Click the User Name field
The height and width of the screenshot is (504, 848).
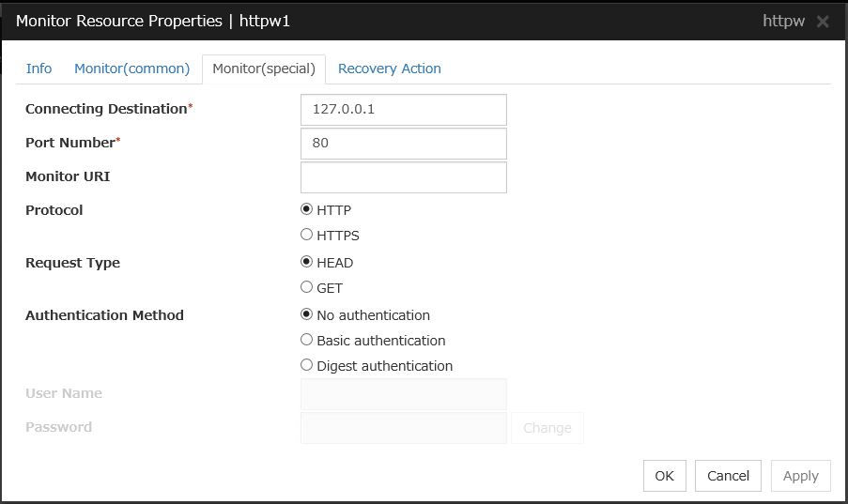(x=403, y=394)
